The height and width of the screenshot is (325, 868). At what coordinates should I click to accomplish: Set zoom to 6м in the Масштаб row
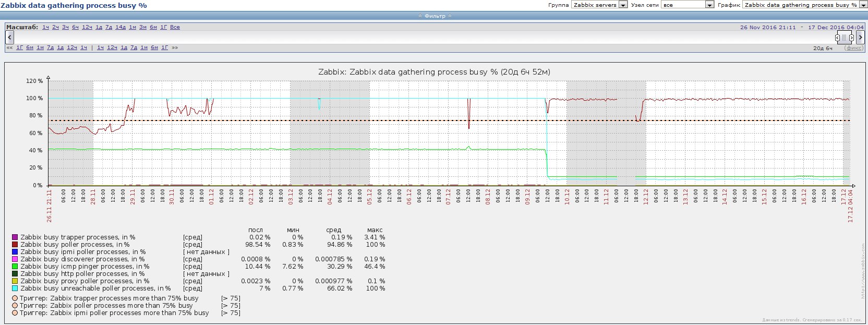153,27
